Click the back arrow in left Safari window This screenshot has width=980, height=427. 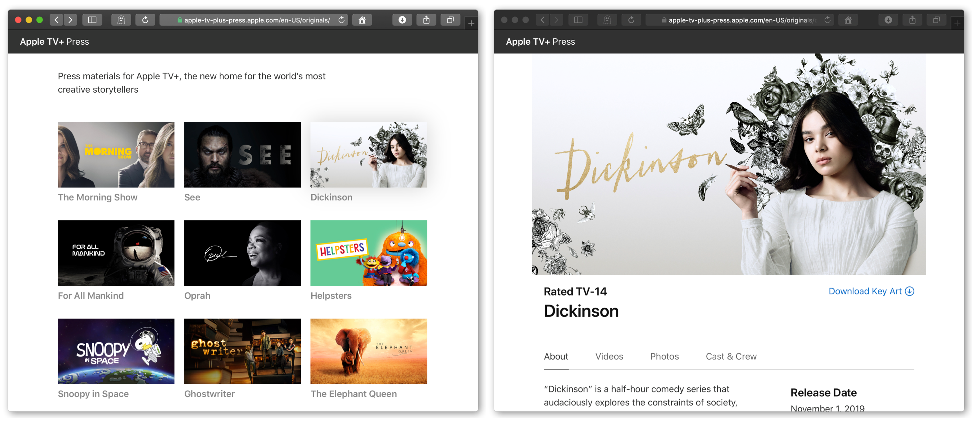coord(56,20)
